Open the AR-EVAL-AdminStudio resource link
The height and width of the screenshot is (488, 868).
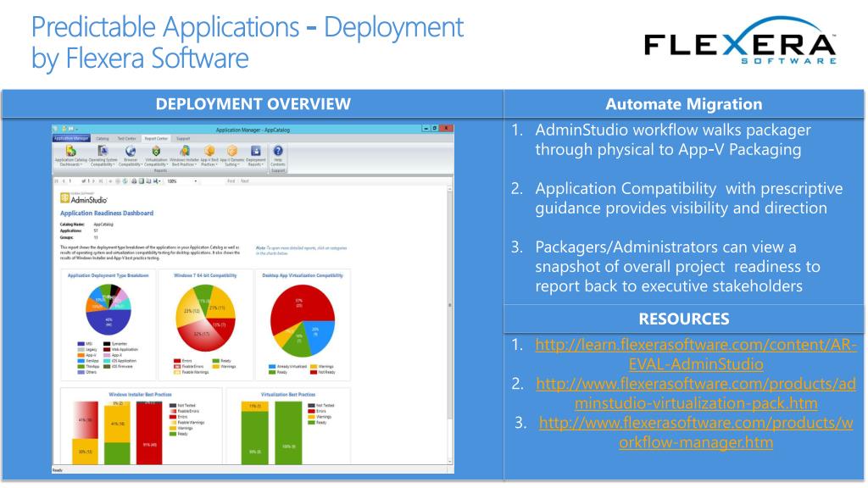pyautogui.click(x=696, y=354)
